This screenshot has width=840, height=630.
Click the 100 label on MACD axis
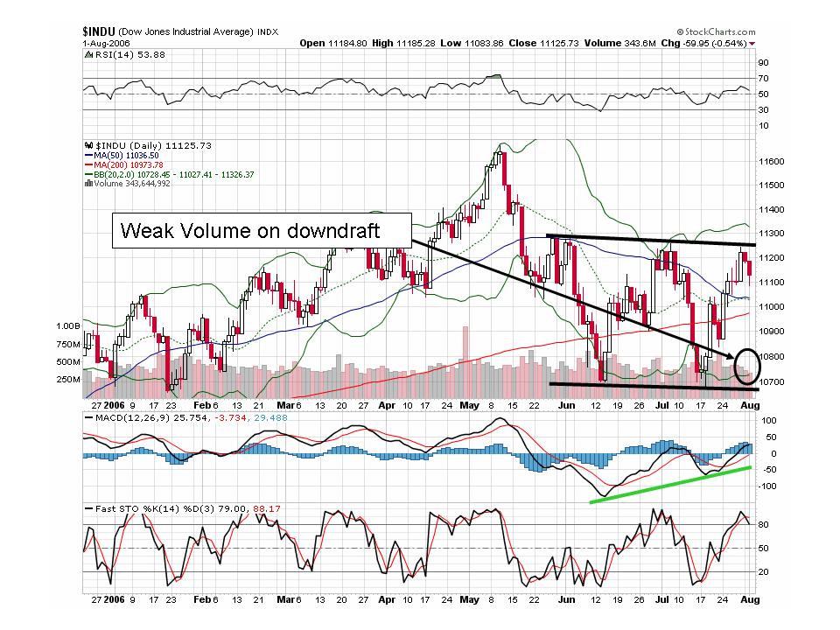pyautogui.click(x=769, y=421)
